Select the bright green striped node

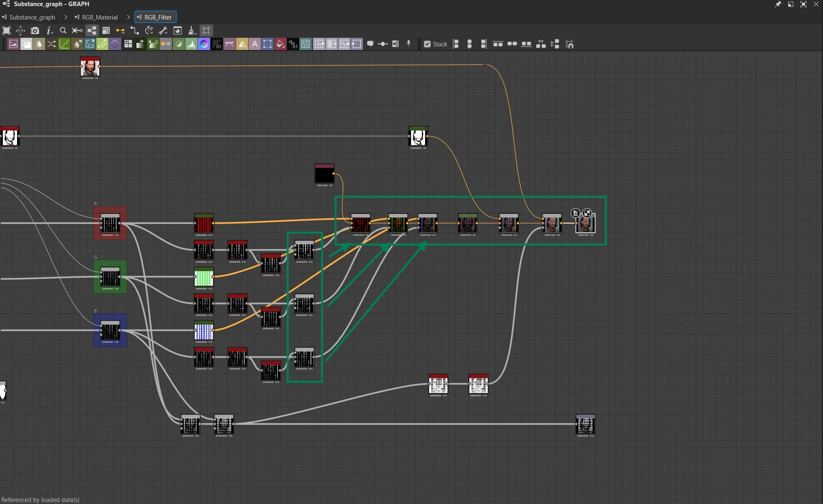point(204,277)
